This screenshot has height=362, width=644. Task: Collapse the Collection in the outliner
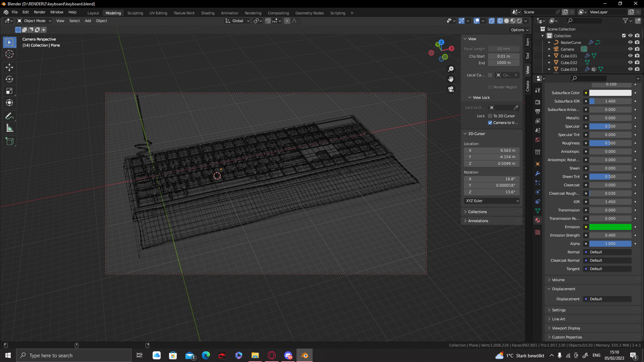point(542,36)
